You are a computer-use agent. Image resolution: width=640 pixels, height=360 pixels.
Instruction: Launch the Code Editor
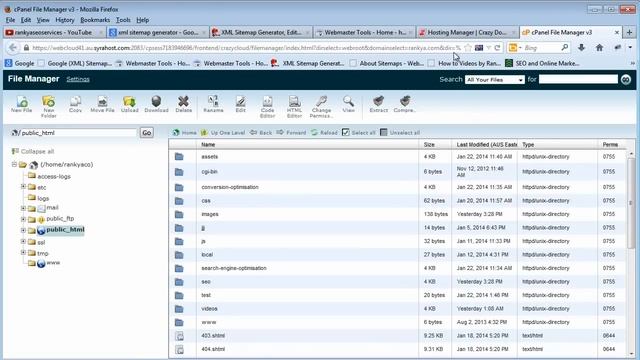(267, 107)
